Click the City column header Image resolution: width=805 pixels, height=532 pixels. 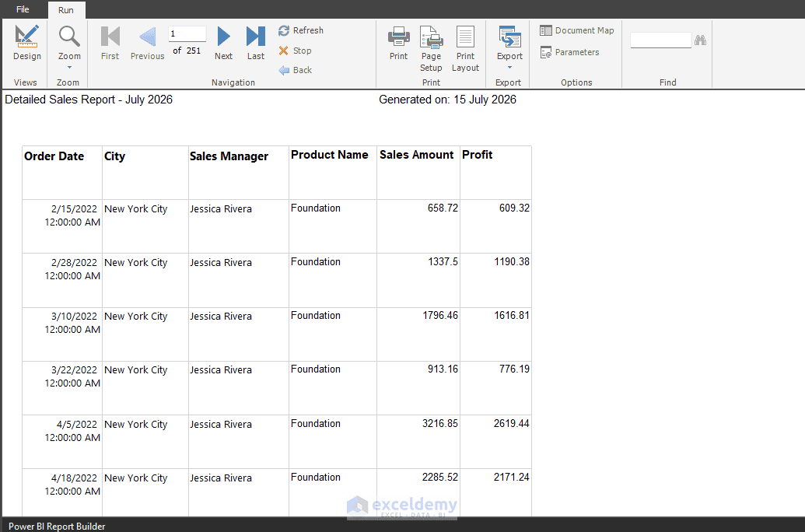[x=145, y=173]
